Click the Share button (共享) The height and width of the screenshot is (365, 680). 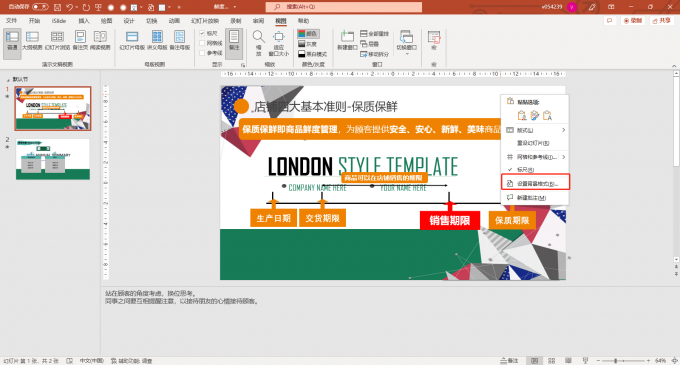click(x=661, y=21)
